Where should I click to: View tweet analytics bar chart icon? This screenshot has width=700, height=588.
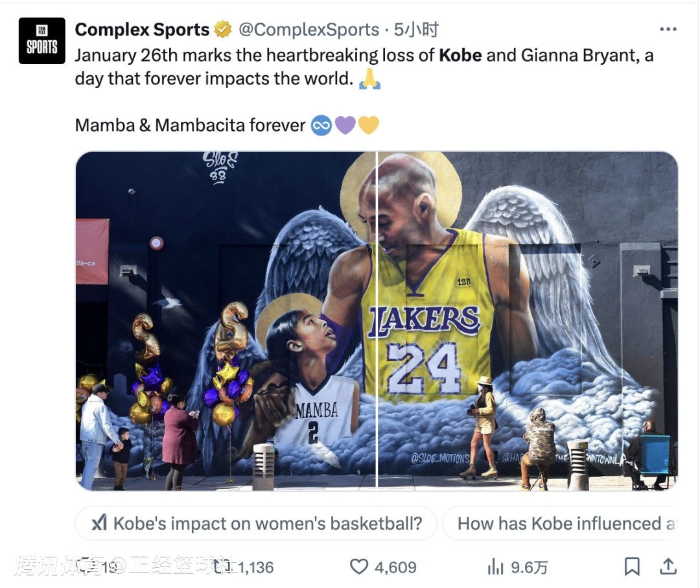click(496, 567)
